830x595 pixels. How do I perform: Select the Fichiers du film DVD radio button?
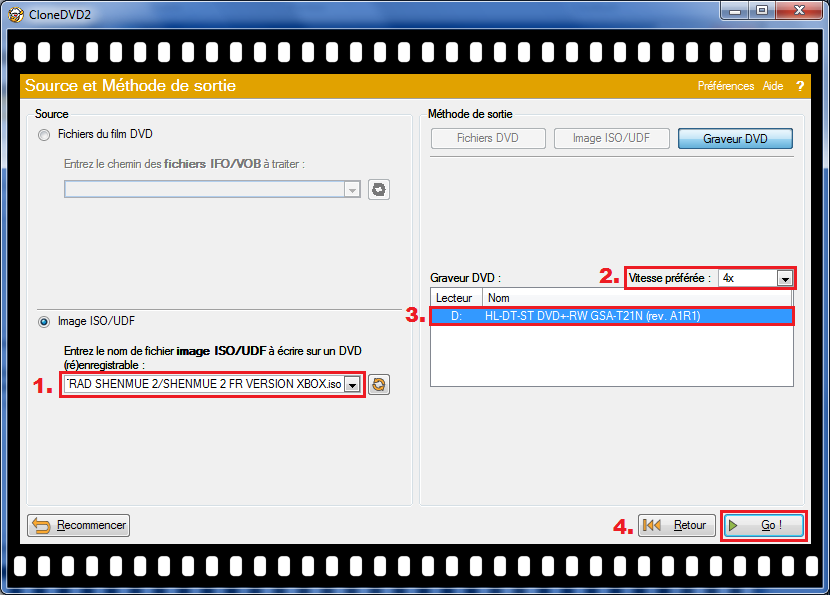click(44, 135)
